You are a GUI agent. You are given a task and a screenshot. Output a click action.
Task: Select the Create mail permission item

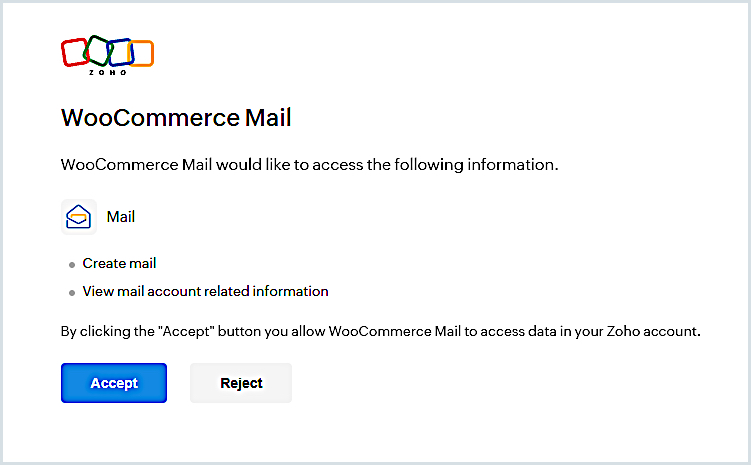[x=119, y=264]
